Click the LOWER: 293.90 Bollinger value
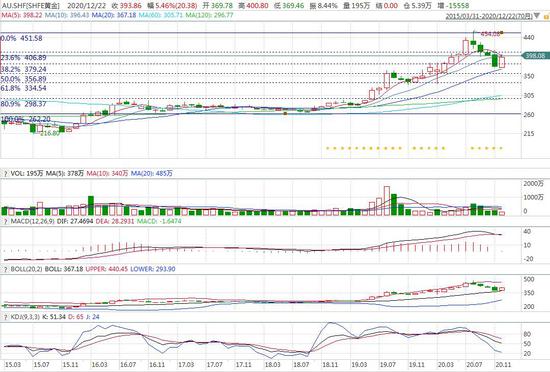The width and height of the screenshot is (550, 372). tap(153, 269)
